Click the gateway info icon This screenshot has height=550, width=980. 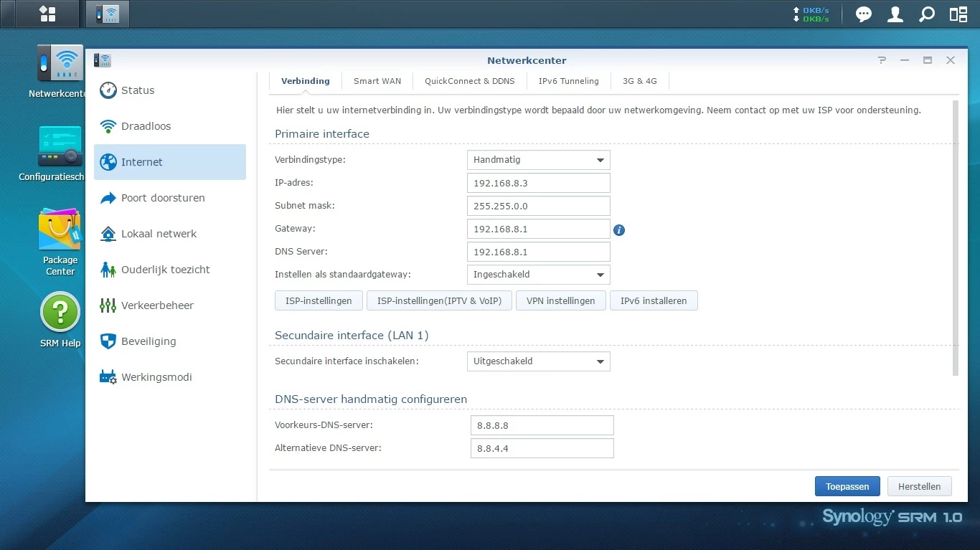(619, 230)
